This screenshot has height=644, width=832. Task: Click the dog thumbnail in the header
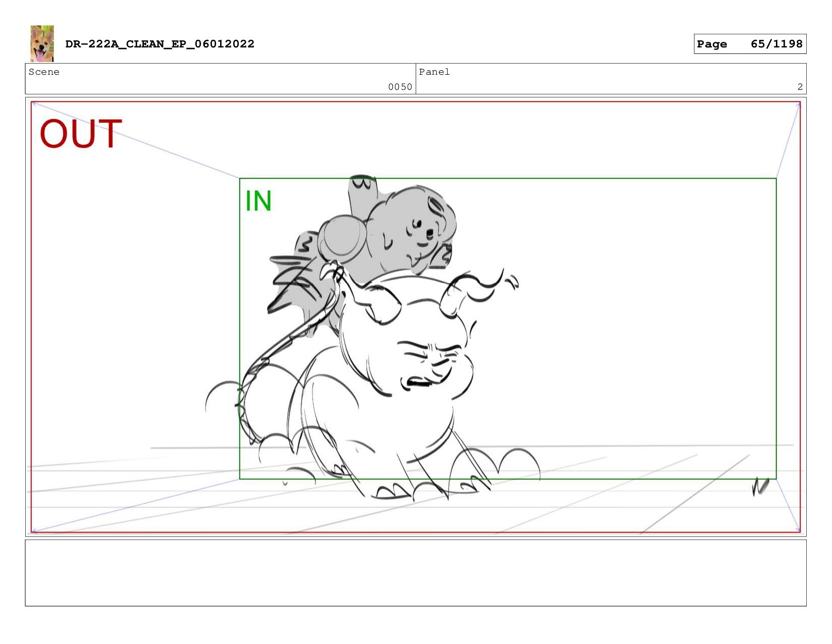[x=42, y=43]
